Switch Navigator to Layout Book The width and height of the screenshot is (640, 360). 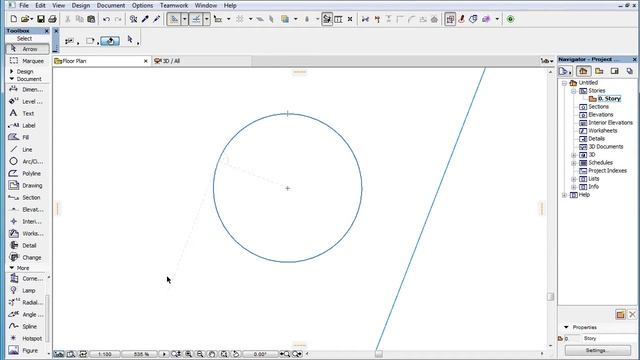614,71
